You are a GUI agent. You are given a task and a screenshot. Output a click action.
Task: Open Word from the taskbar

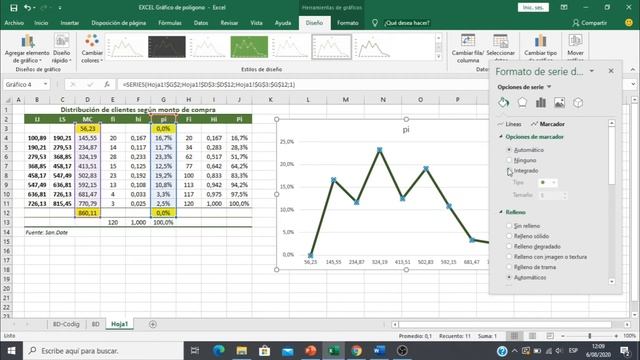click(x=380, y=351)
